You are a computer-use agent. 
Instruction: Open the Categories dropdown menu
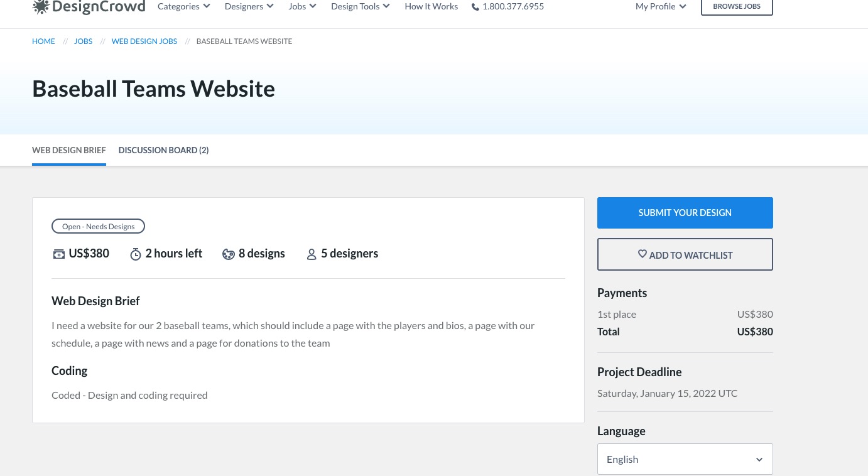184,6
